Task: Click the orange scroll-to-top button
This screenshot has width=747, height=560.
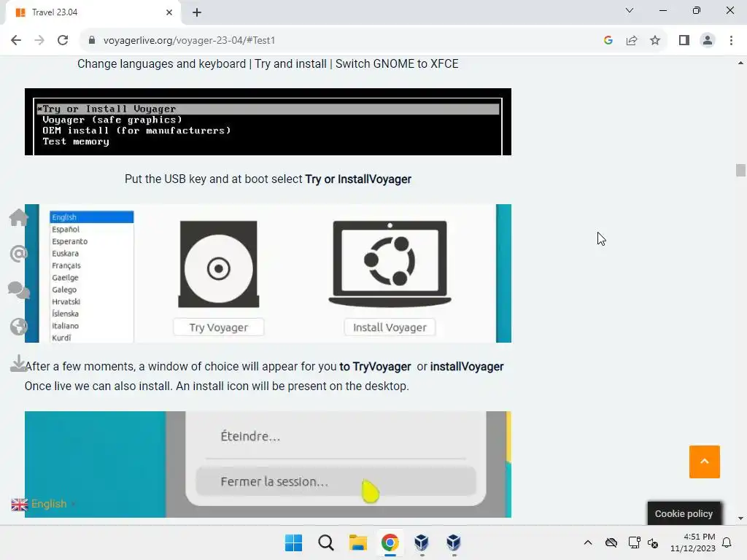Action: 704,462
